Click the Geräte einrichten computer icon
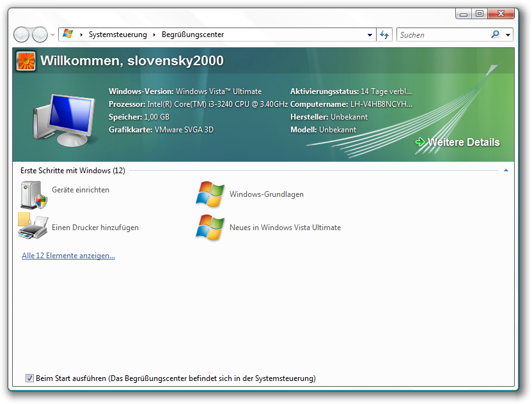 (34, 195)
